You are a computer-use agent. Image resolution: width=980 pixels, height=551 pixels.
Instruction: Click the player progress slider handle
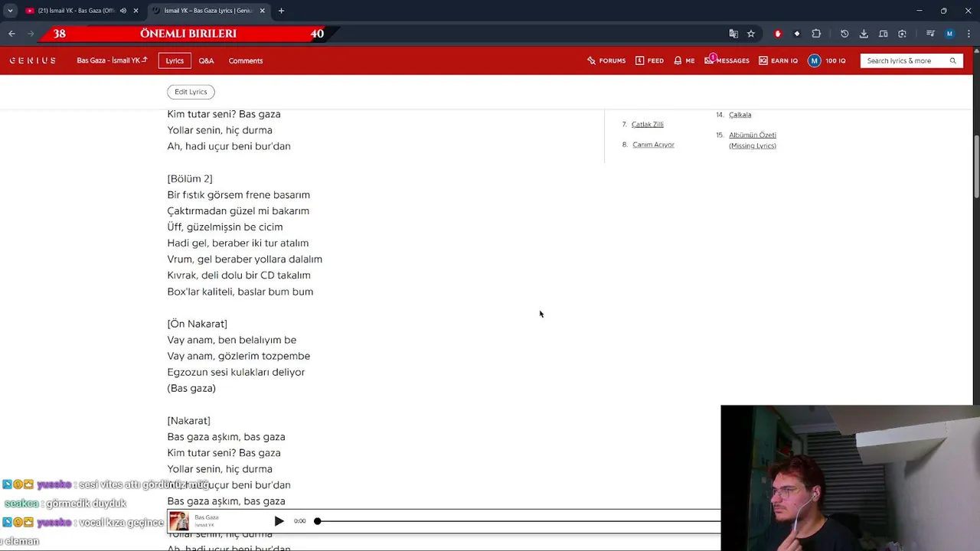pos(317,521)
